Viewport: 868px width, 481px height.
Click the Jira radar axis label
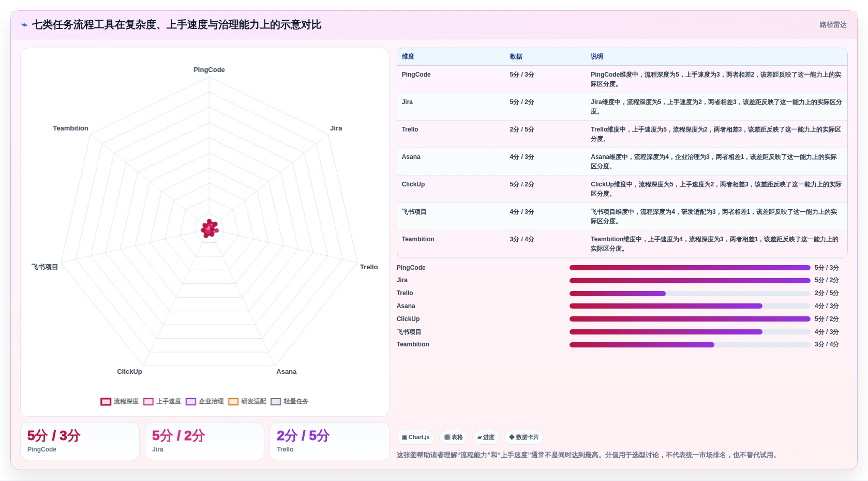[336, 128]
